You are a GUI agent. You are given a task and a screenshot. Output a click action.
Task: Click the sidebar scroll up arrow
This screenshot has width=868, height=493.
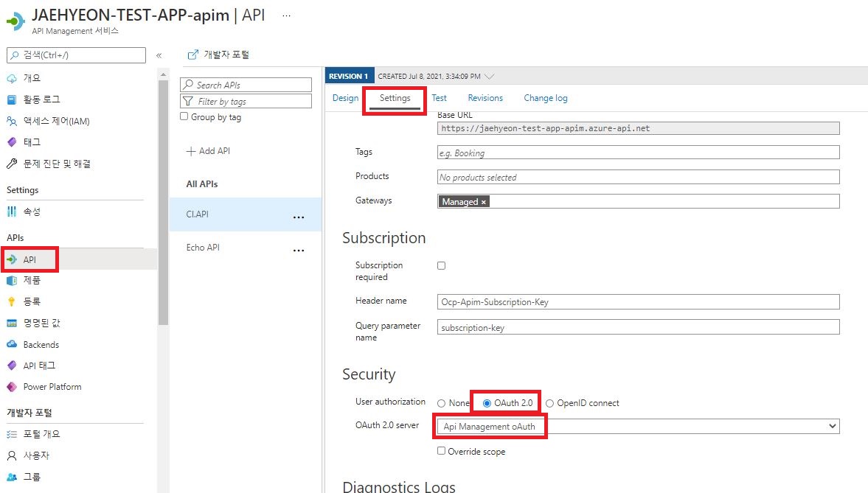pos(163,74)
